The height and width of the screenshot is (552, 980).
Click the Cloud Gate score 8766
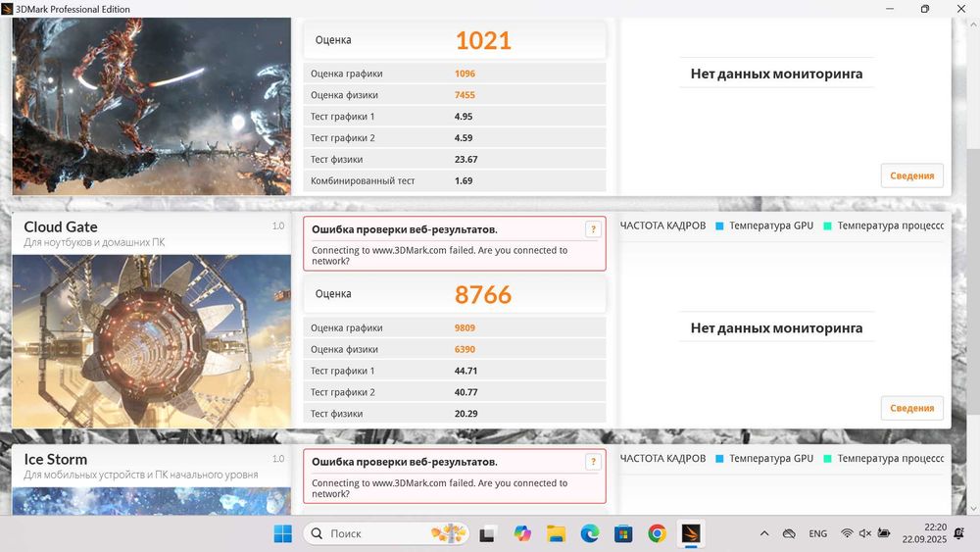[483, 294]
